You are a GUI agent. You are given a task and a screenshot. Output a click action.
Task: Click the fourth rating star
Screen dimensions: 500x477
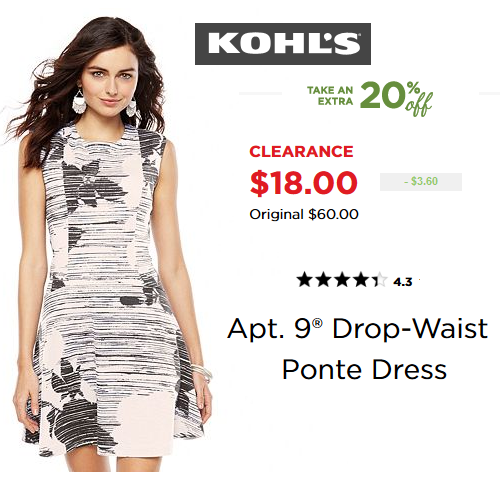click(x=361, y=280)
